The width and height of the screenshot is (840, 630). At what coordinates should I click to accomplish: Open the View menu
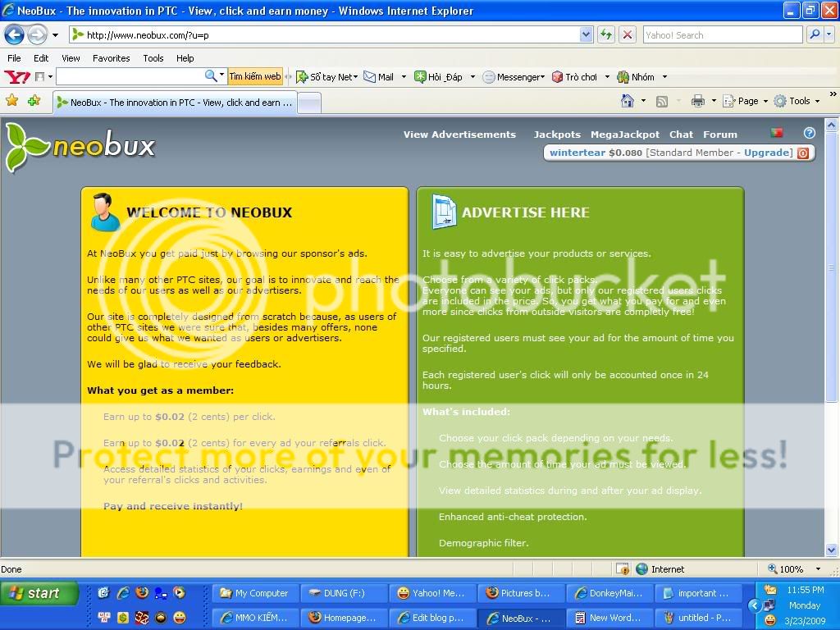coord(71,58)
